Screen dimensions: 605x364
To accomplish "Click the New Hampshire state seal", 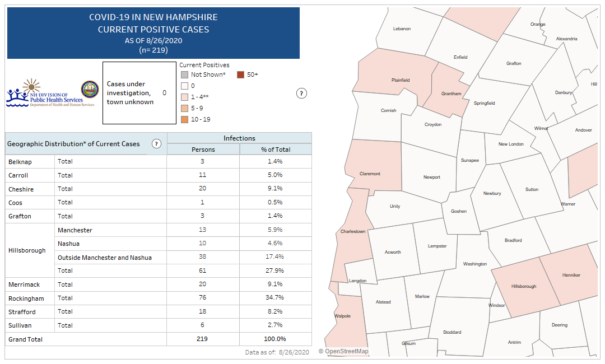I will 90,90.
